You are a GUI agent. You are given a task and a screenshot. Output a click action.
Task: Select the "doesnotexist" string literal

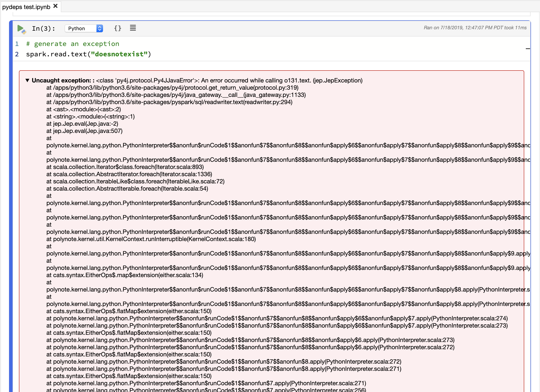[x=119, y=54]
